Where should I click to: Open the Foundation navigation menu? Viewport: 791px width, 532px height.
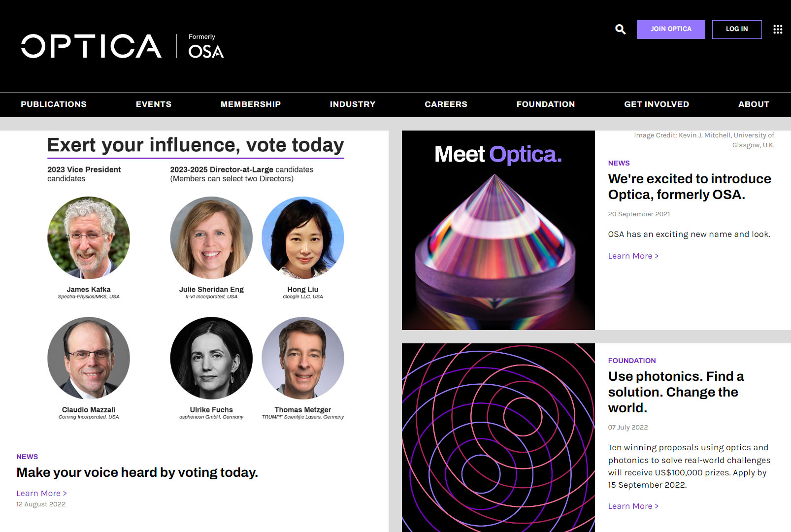[545, 104]
